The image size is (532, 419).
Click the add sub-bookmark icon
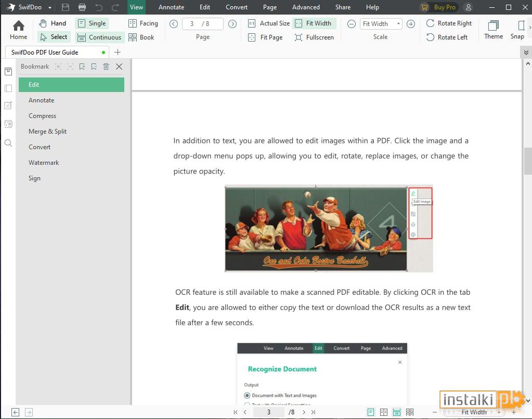[94, 67]
